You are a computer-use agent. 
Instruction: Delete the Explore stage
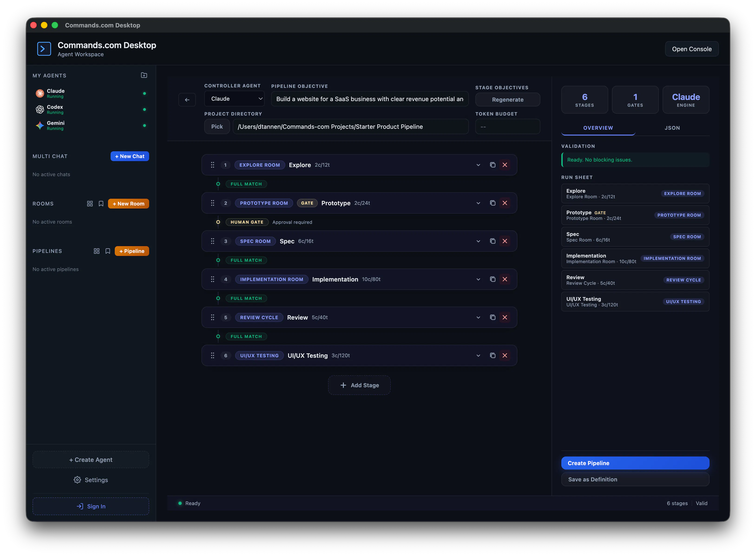click(505, 165)
